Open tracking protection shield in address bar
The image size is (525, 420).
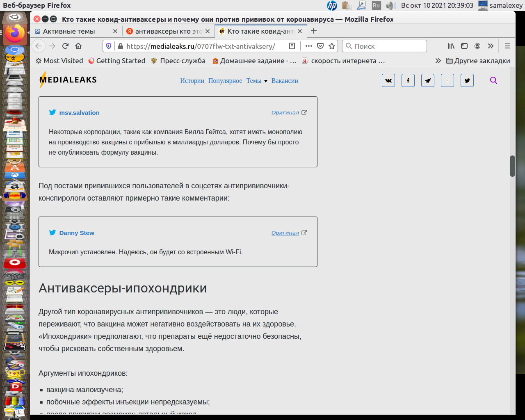tap(109, 46)
